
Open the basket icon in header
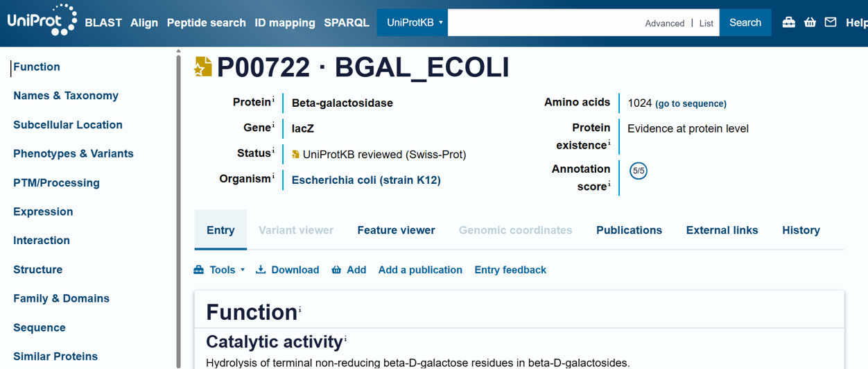810,22
